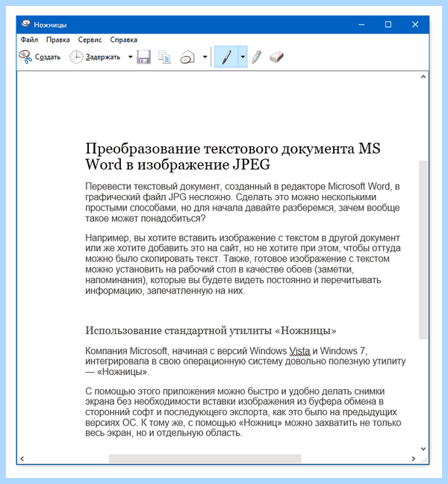448x484 pixels.
Task: Click the vertical scrollbar up arrow
Action: [x=423, y=76]
